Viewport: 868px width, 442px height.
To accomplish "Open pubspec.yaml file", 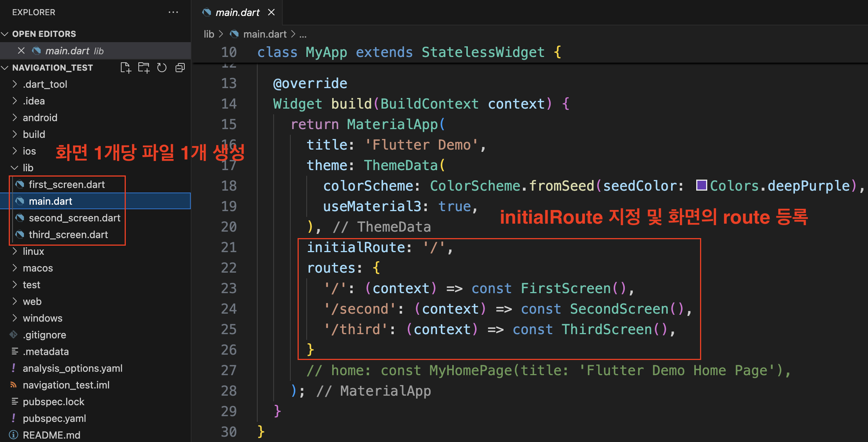I will (54, 418).
